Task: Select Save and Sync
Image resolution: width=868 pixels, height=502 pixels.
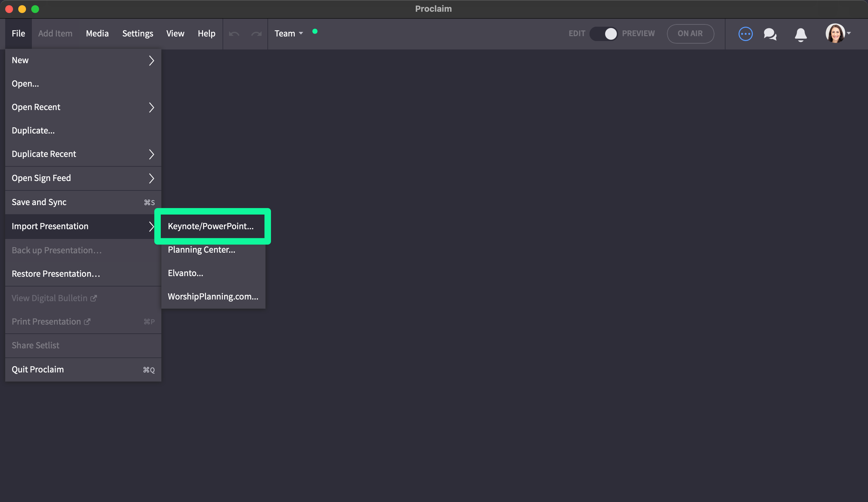Action: (x=83, y=202)
